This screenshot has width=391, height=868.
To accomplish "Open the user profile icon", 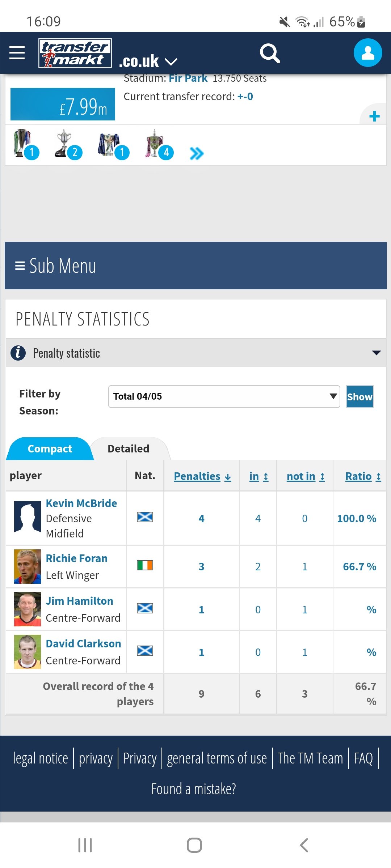I will click(x=367, y=53).
